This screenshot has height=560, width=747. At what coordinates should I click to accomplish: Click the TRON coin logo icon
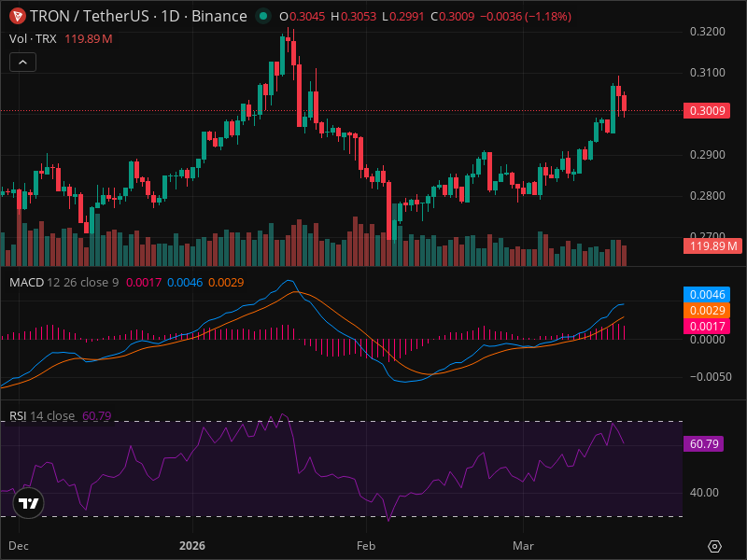coord(18,16)
